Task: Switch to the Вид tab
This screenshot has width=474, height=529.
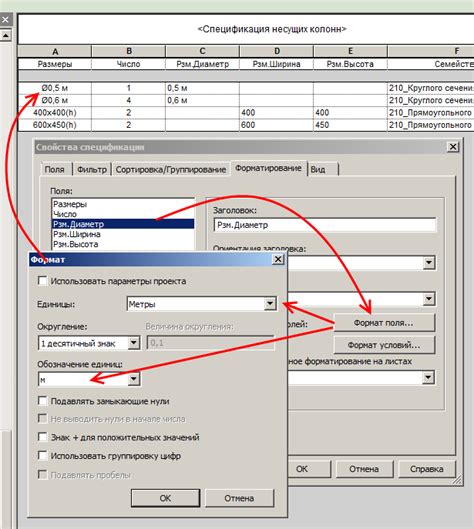Action: click(323, 169)
